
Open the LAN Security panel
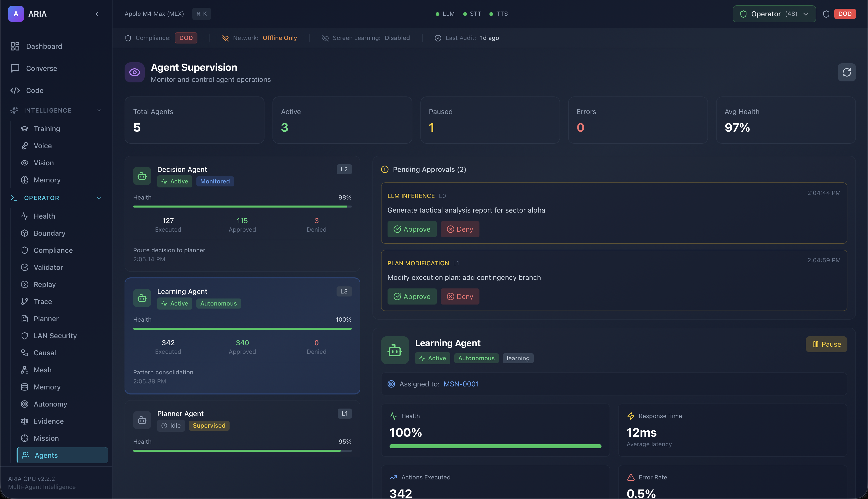[55, 335]
